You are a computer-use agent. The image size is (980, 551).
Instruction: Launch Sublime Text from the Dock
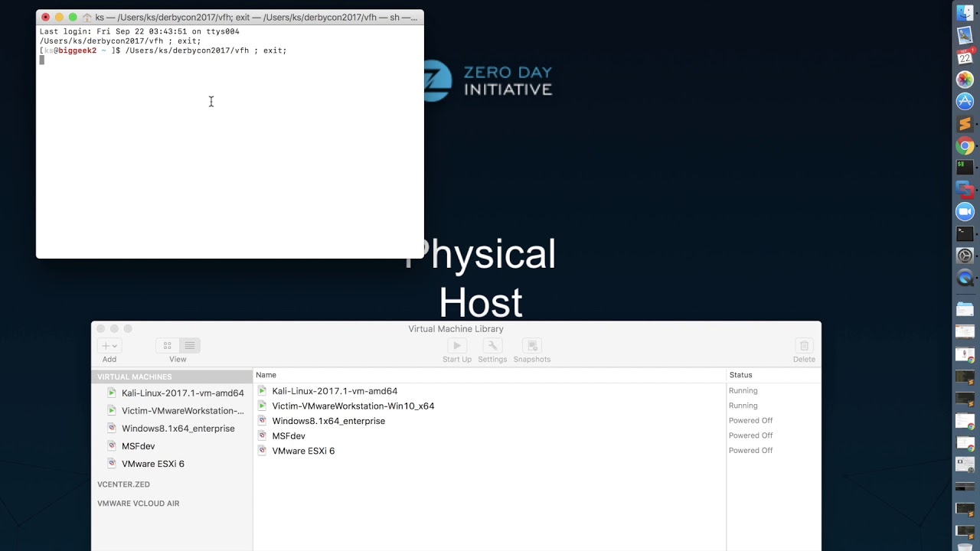(965, 123)
